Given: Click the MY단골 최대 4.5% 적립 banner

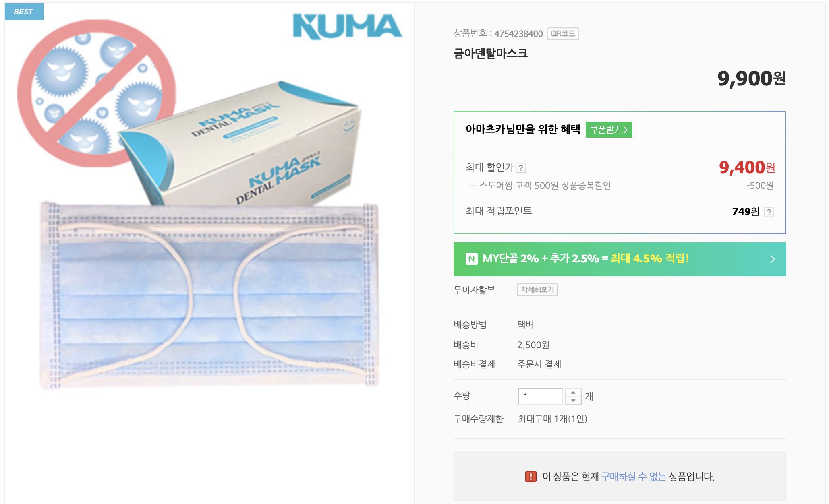Looking at the screenshot, I should click(x=620, y=259).
